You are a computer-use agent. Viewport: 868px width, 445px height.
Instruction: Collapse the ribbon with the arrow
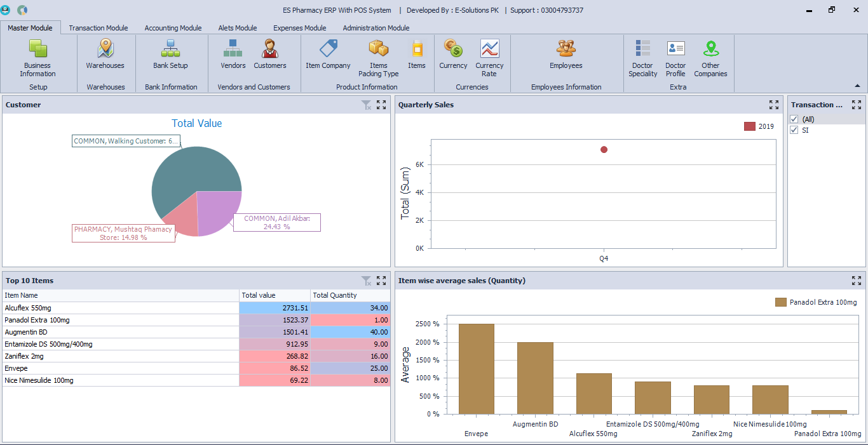857,86
